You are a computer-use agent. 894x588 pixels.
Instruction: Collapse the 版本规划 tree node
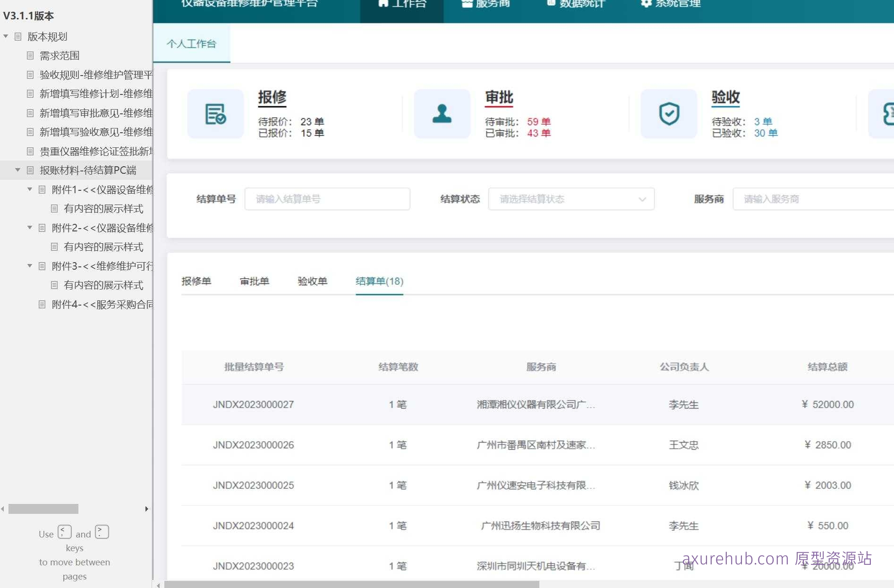pyautogui.click(x=5, y=36)
